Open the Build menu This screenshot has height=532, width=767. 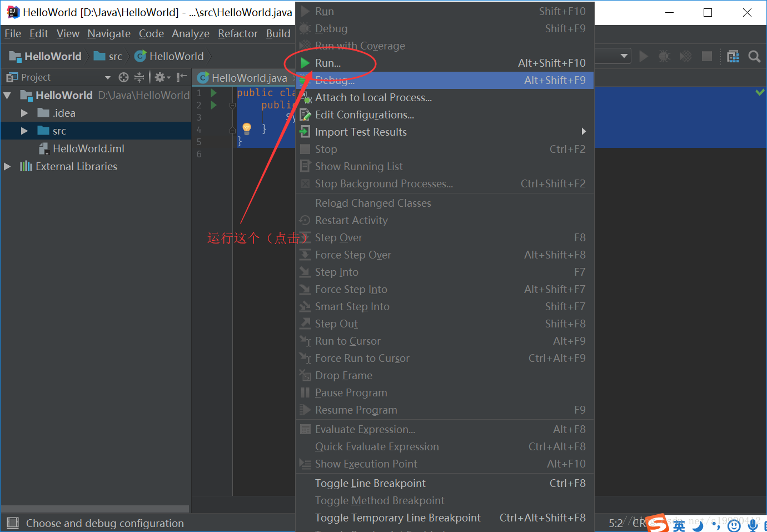click(x=278, y=33)
